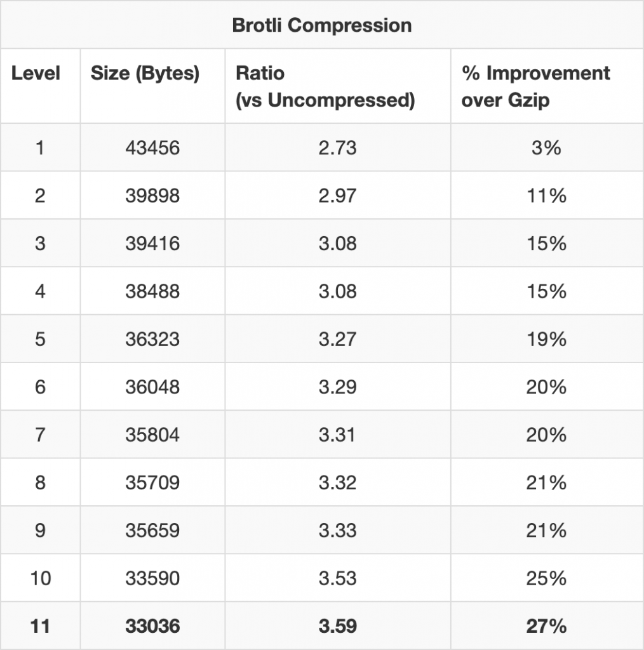Click the ratio value 3.31

[x=337, y=435]
